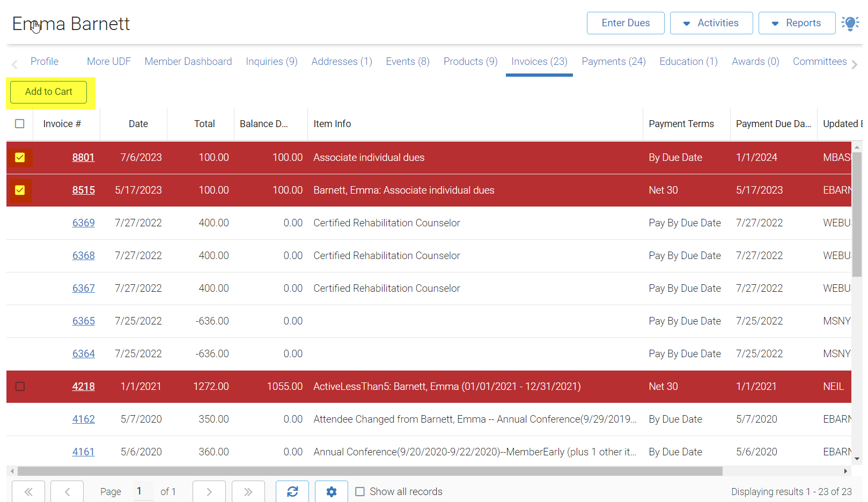868x502 pixels.
Task: Check the invoice 4218 checkbox
Action: coord(20,387)
